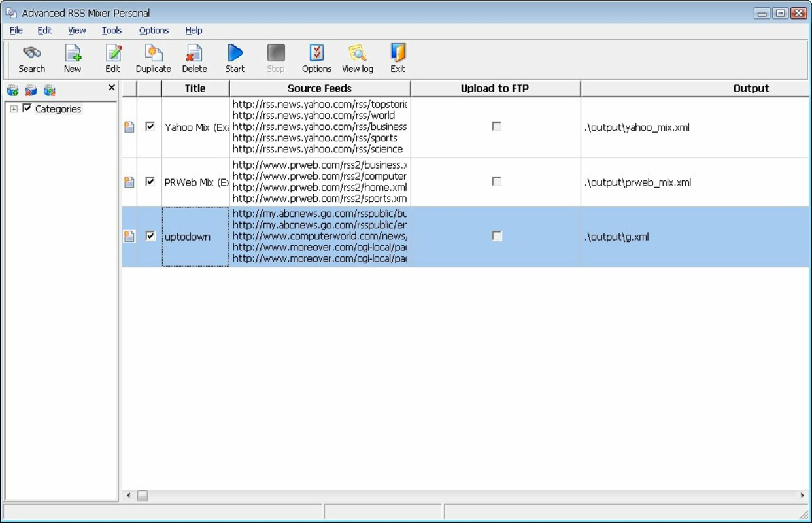The width and height of the screenshot is (812, 523).
Task: Create a new mix with New icon
Action: point(73,53)
